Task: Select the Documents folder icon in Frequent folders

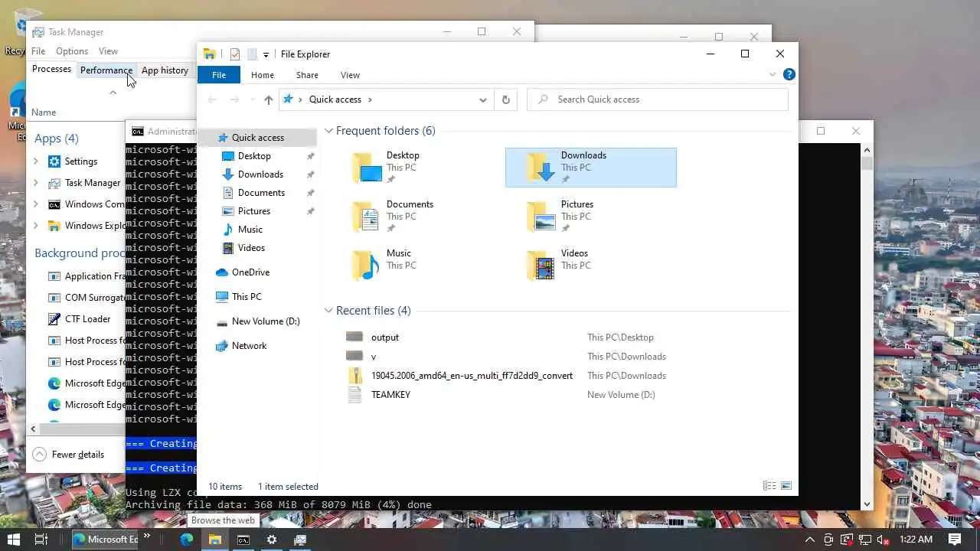Action: click(x=366, y=217)
